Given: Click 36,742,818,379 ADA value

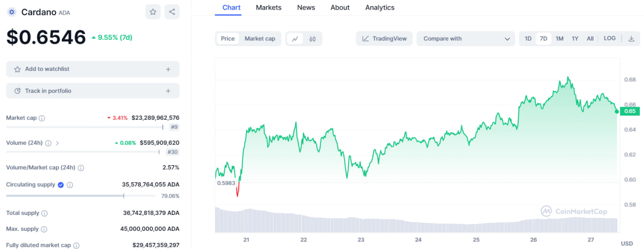Looking at the screenshot, I should pyautogui.click(x=151, y=213).
